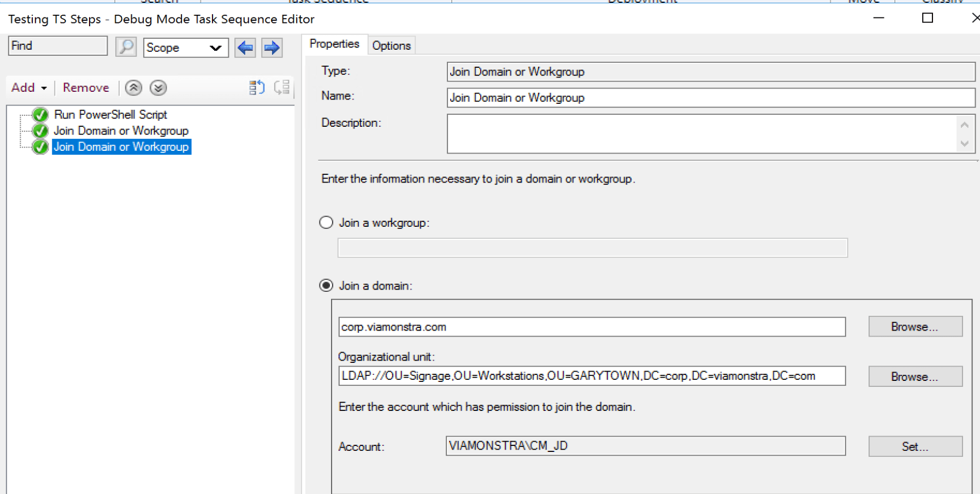Viewport: 980px width, 494px height.
Task: Click Set to change the join account
Action: 915,446
